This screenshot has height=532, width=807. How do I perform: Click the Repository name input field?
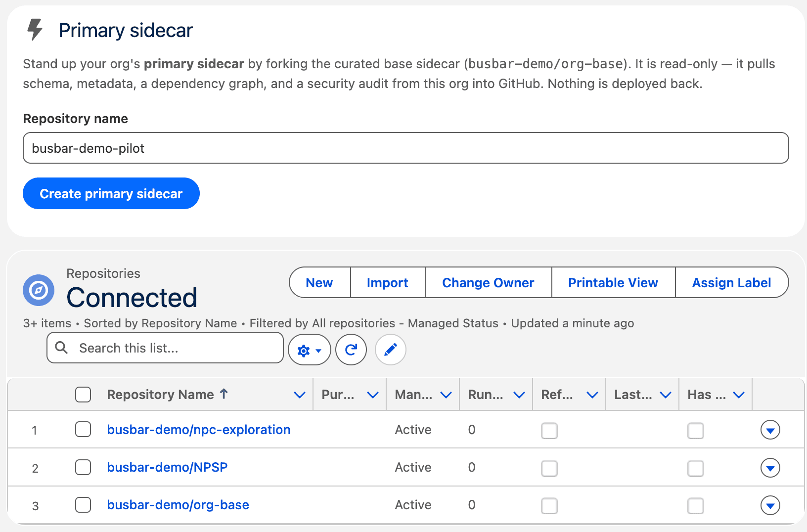pyautogui.click(x=406, y=148)
